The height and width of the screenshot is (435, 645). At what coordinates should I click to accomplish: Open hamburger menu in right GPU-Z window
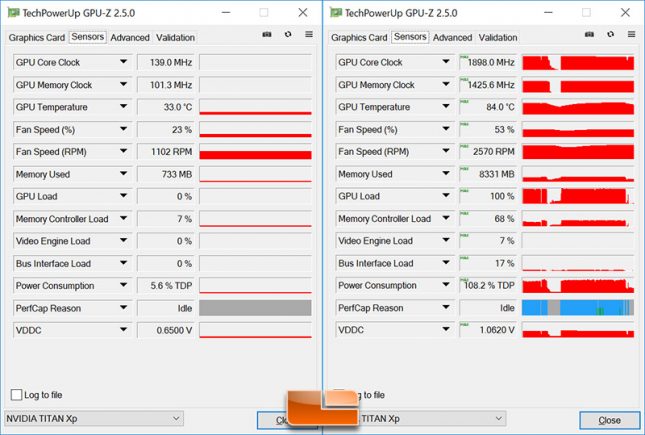pyautogui.click(x=631, y=34)
